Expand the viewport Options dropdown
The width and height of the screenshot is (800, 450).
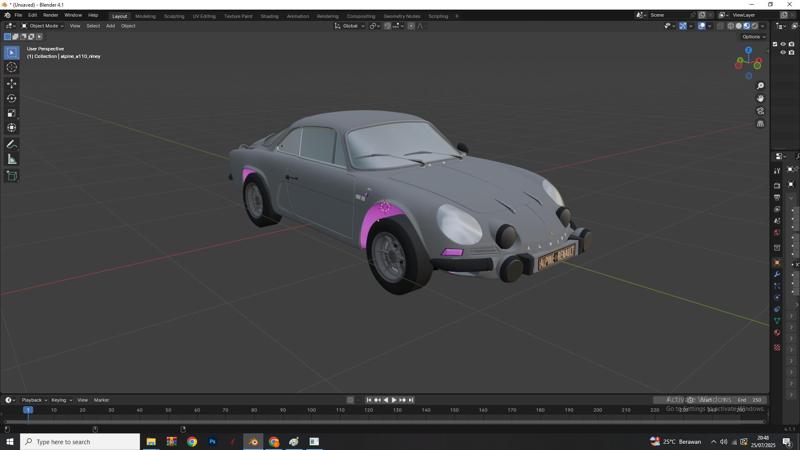754,37
